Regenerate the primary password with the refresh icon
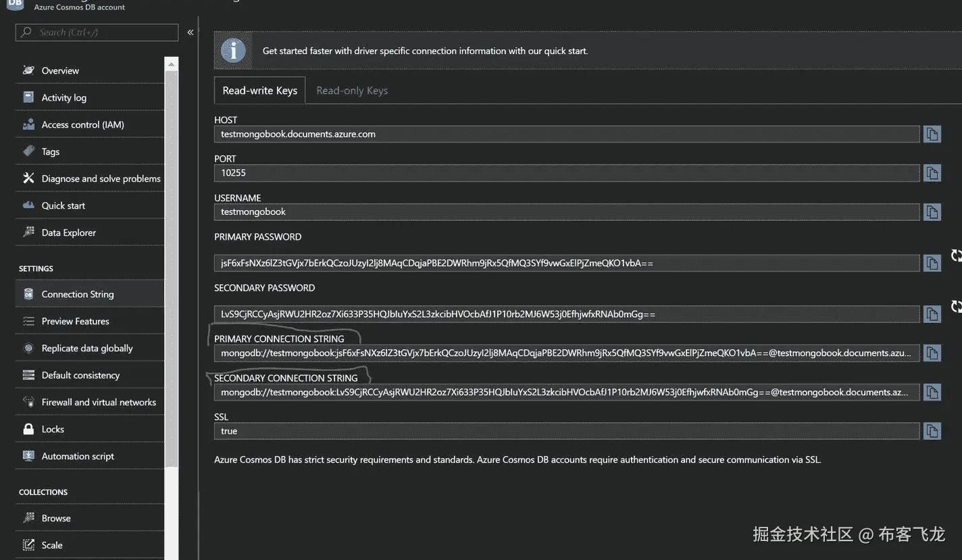The width and height of the screenshot is (962, 560). tap(957, 255)
